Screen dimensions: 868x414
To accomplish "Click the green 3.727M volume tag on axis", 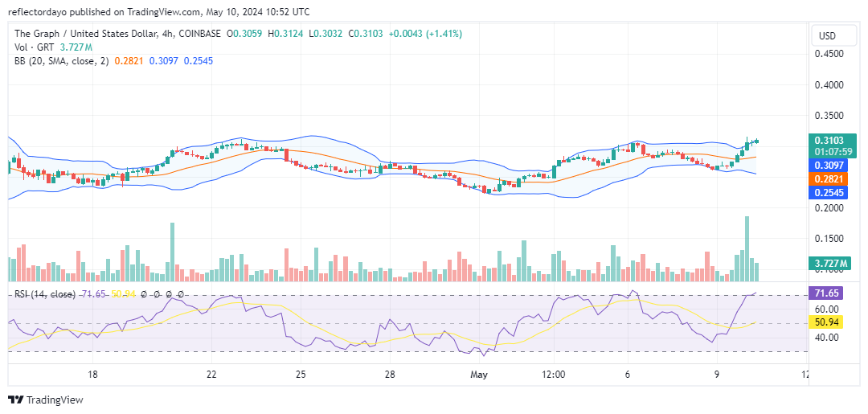I will pyautogui.click(x=829, y=264).
